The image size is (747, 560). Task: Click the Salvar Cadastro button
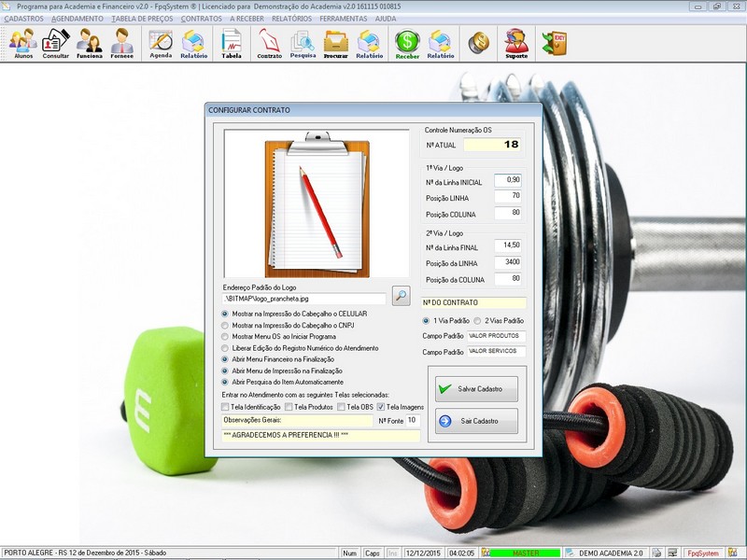pyautogui.click(x=476, y=389)
